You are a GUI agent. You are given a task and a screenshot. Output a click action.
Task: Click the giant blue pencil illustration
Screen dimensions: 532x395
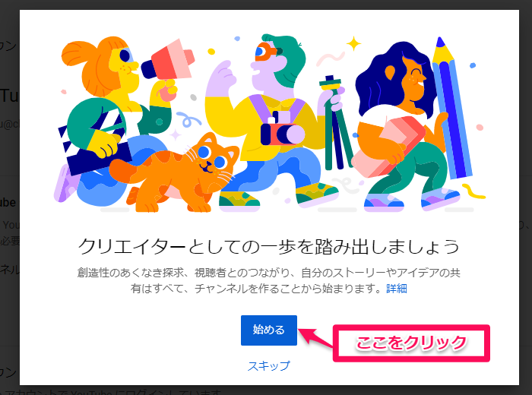(451, 109)
